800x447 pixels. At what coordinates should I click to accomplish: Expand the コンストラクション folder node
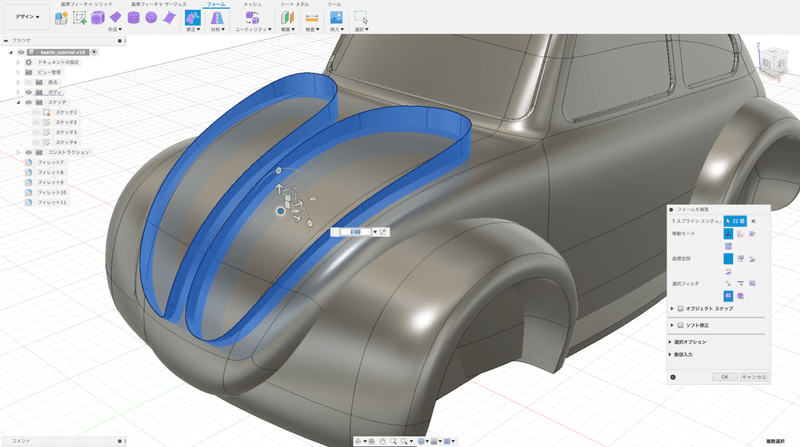18,152
